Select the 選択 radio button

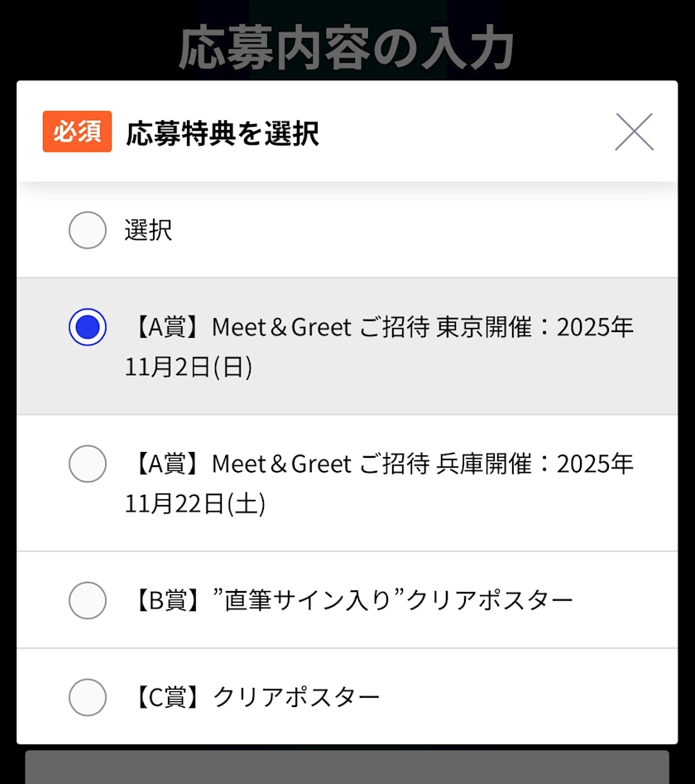pos(88,230)
